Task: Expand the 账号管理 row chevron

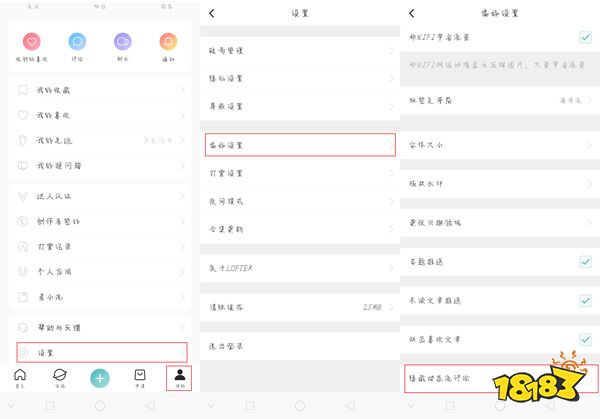Action: click(391, 50)
